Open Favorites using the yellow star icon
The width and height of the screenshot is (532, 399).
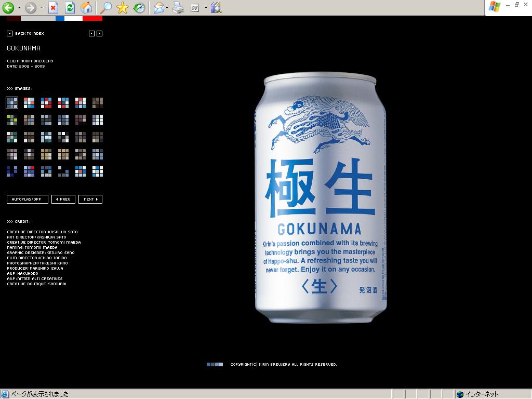(x=123, y=7)
